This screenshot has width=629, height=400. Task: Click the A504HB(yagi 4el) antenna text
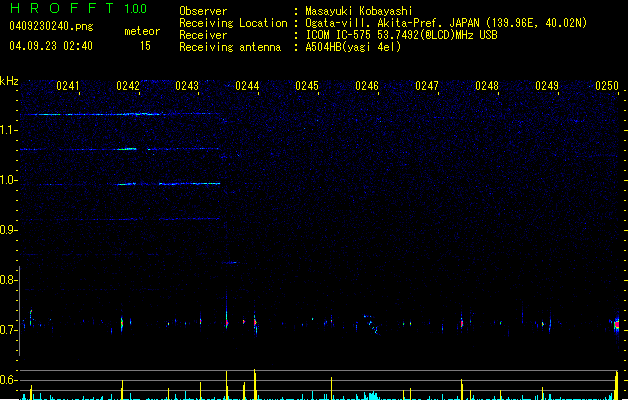click(x=353, y=47)
